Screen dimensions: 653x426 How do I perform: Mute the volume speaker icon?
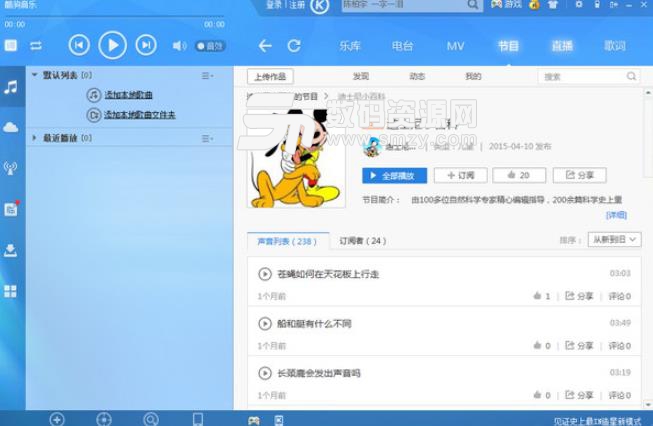pos(179,45)
